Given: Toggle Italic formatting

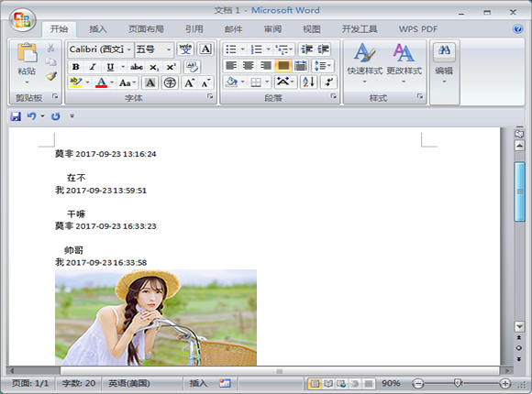Looking at the screenshot, I should click(x=93, y=67).
